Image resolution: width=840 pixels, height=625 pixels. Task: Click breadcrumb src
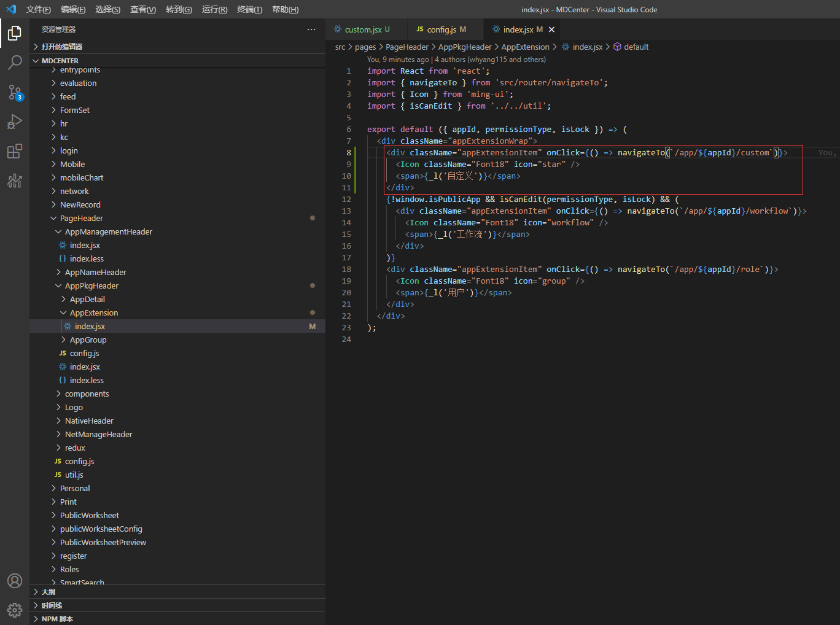point(340,47)
